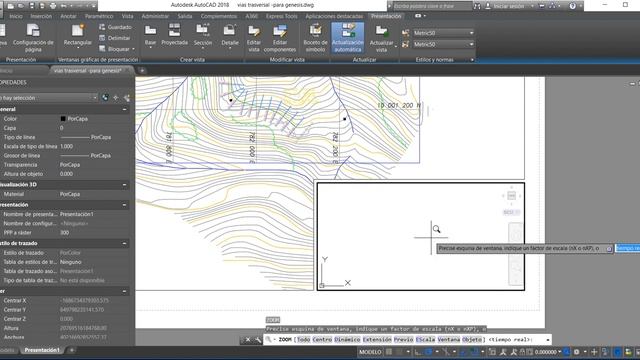This screenshot has width=640, height=360.
Task: Select the Proyectada view tool
Action: click(x=174, y=35)
